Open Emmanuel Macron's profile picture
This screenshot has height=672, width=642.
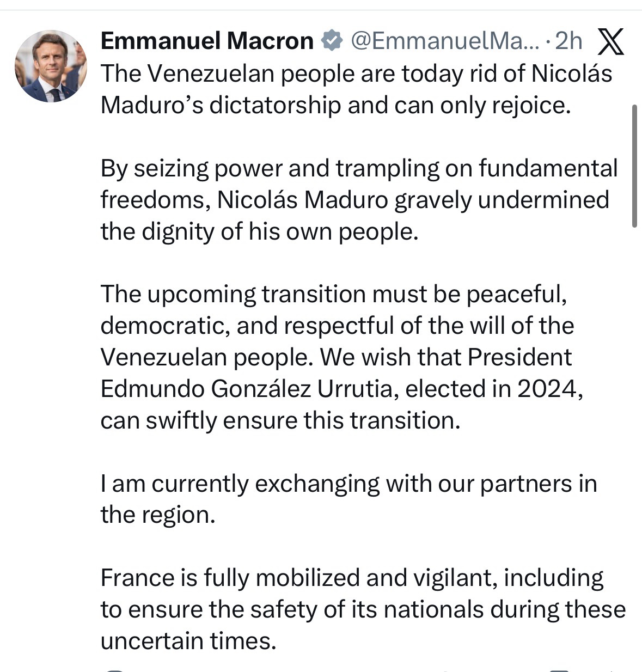pos(51,66)
